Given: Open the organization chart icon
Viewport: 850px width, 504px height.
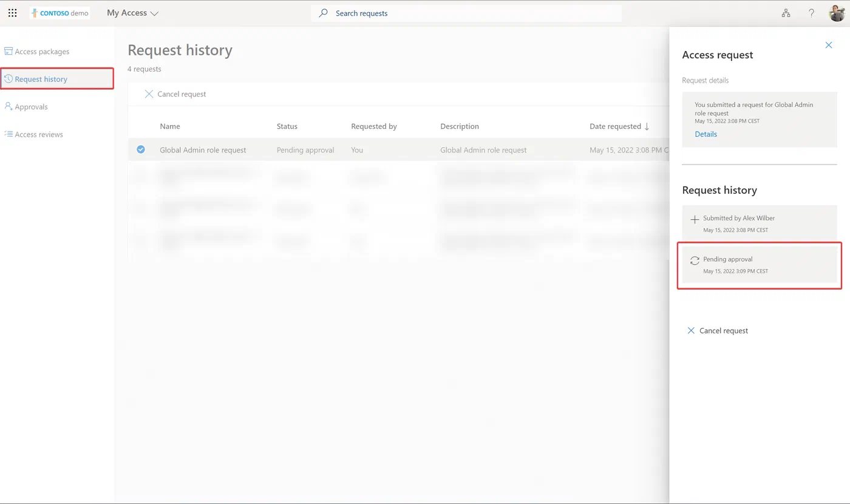Looking at the screenshot, I should tap(786, 13).
